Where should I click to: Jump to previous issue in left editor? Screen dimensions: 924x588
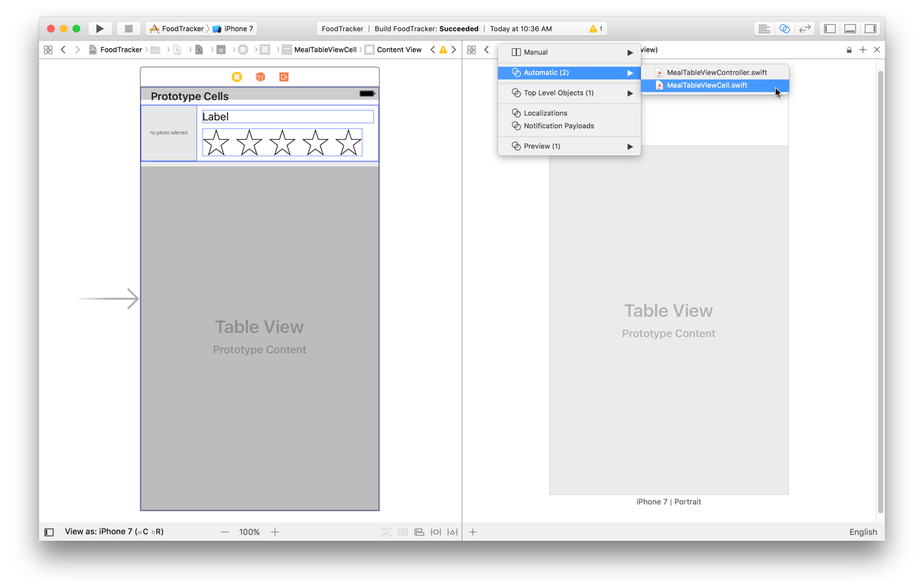433,50
